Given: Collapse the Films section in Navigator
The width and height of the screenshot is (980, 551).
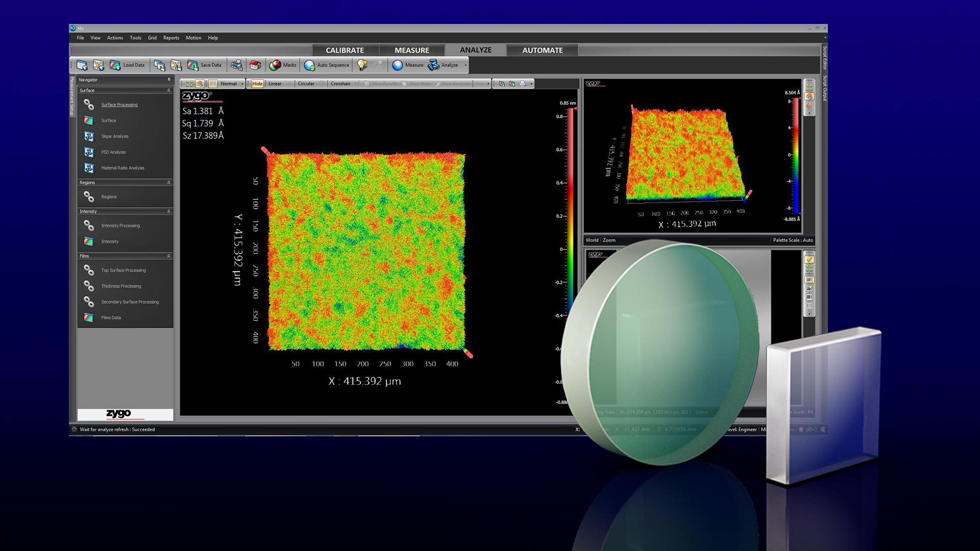Looking at the screenshot, I should 169,256.
